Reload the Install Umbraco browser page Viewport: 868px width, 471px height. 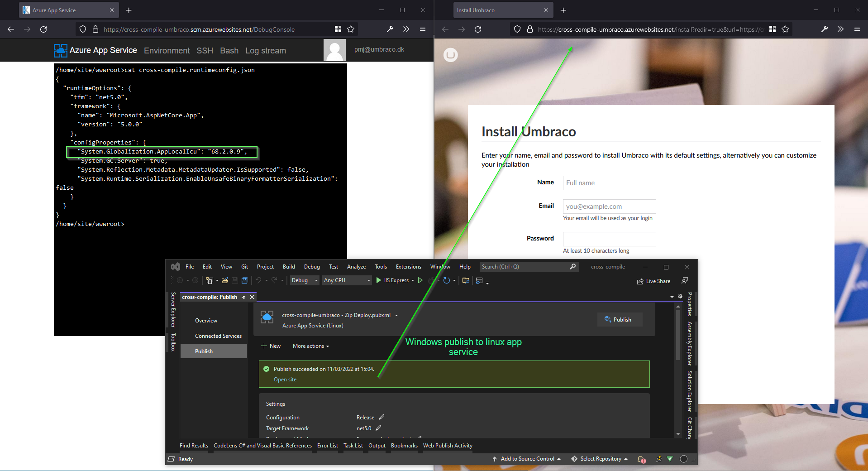click(478, 29)
